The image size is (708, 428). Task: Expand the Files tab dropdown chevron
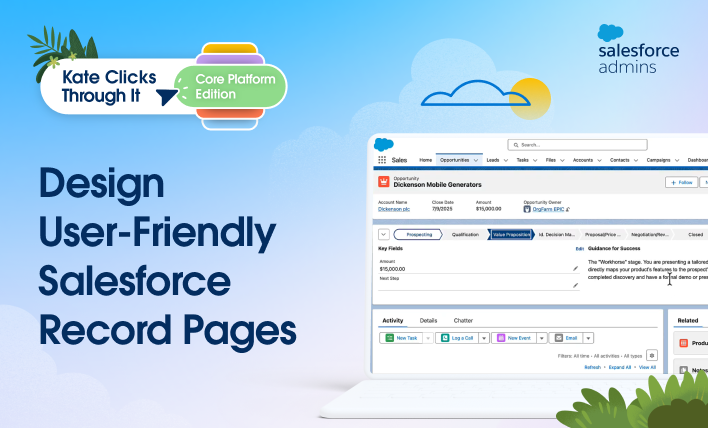[x=562, y=160]
